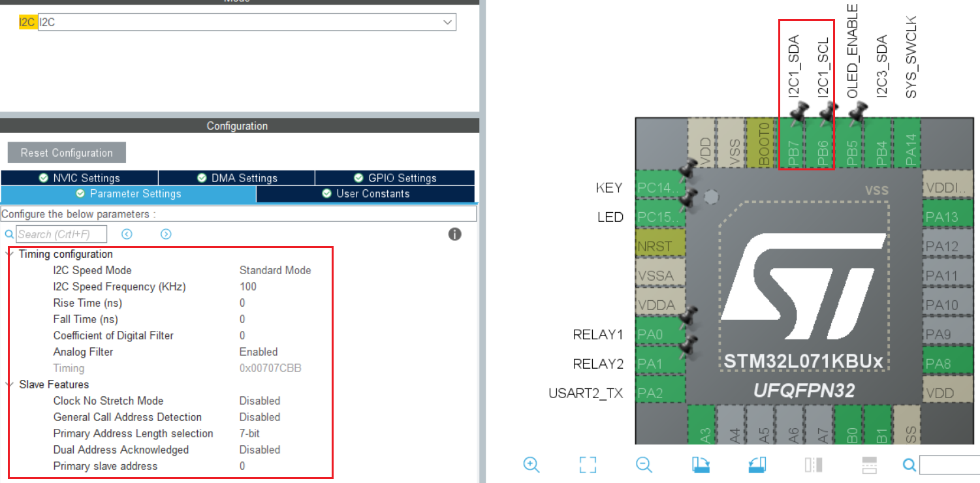
Task: Click the I2C3_SDA pin label
Action: [881, 66]
